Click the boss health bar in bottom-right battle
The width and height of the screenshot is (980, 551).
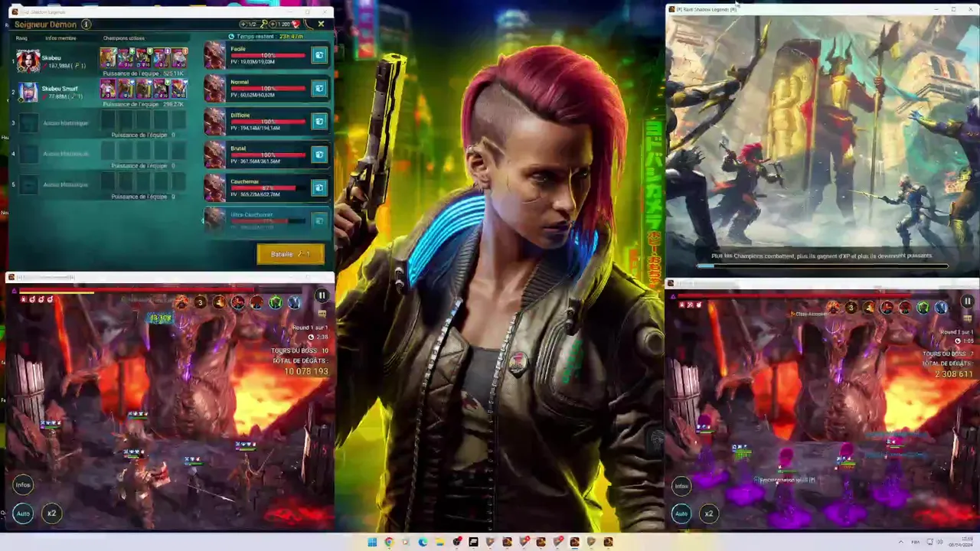(814, 296)
